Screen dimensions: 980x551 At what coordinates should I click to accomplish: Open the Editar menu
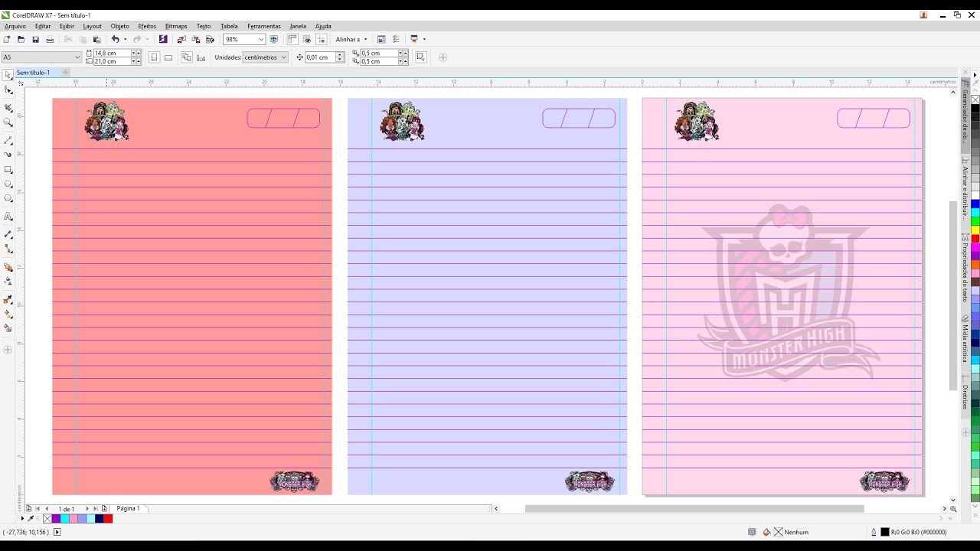43,26
